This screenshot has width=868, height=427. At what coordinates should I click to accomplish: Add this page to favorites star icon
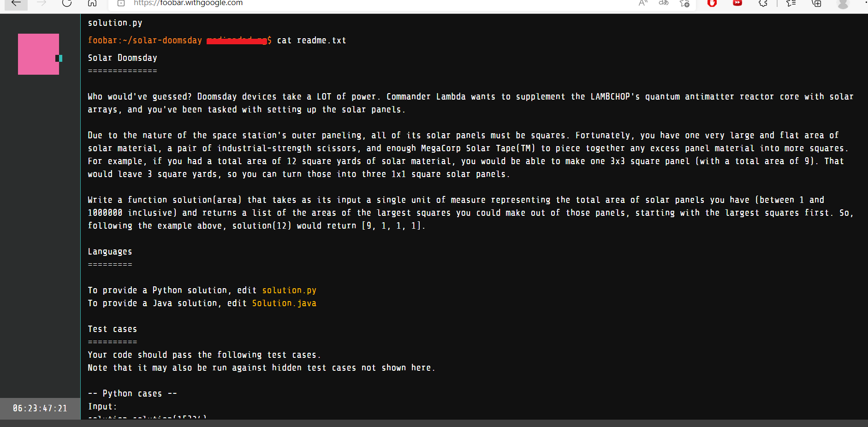click(685, 4)
